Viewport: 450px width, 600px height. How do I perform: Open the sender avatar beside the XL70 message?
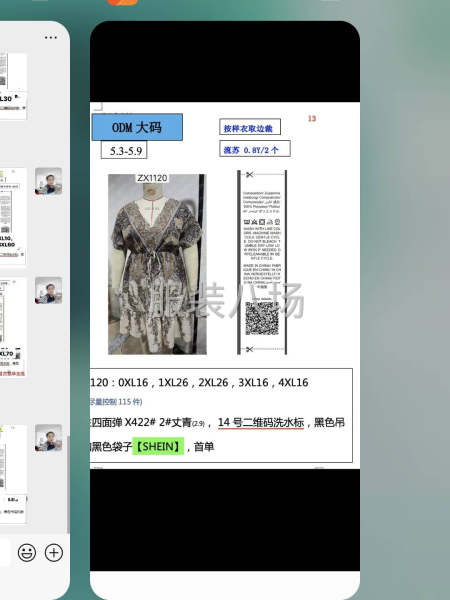tap(49, 290)
